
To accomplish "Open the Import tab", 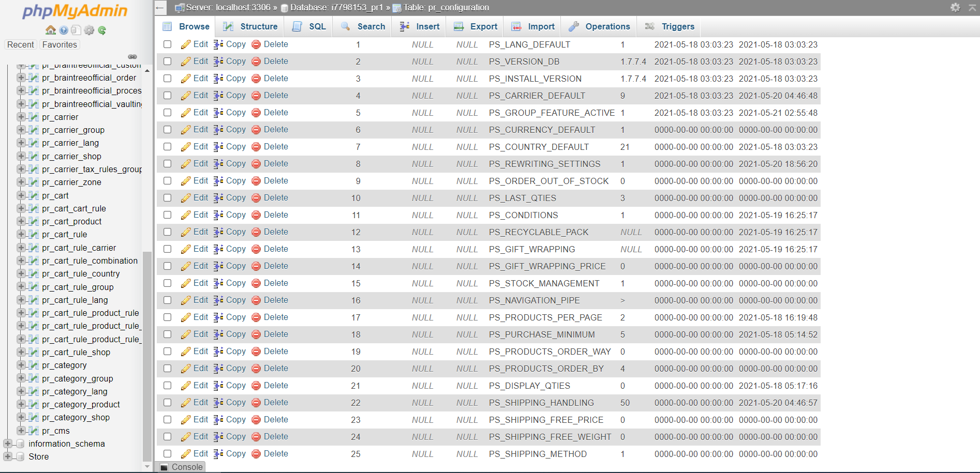I will (x=533, y=26).
